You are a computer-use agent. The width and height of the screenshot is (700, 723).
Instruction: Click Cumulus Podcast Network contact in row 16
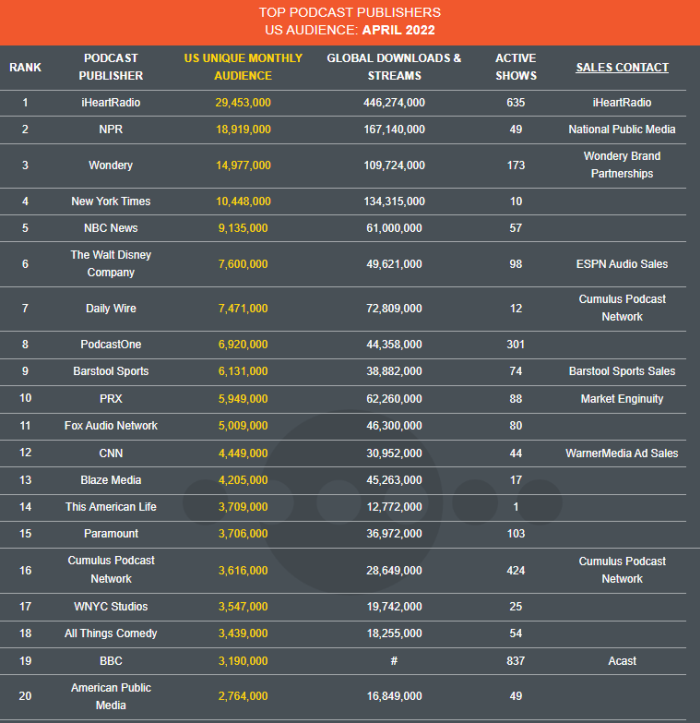tap(622, 570)
